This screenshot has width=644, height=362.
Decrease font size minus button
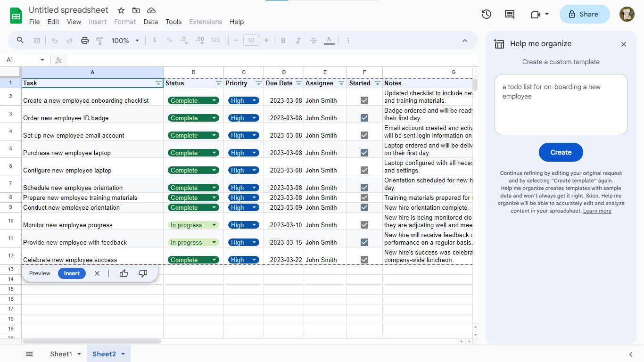pos(236,41)
